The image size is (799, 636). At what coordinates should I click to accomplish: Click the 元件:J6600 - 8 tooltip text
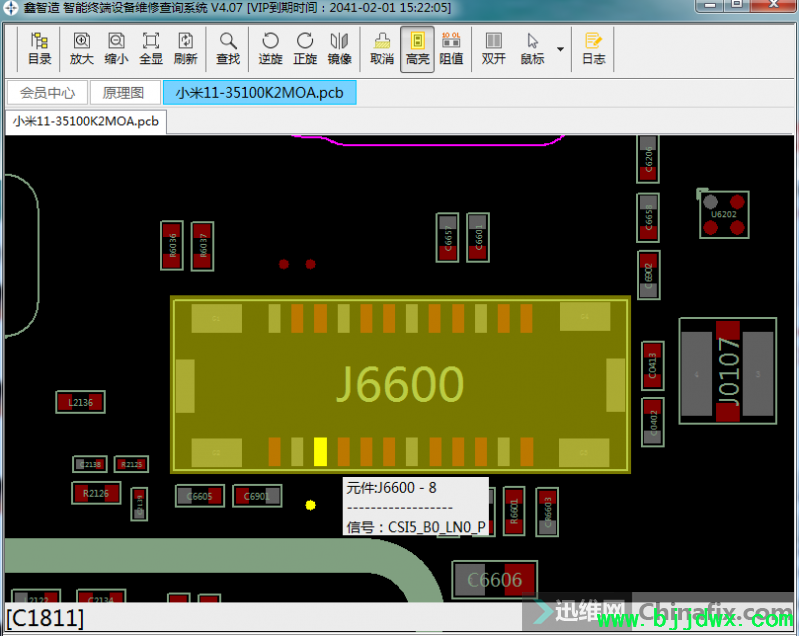[391, 488]
